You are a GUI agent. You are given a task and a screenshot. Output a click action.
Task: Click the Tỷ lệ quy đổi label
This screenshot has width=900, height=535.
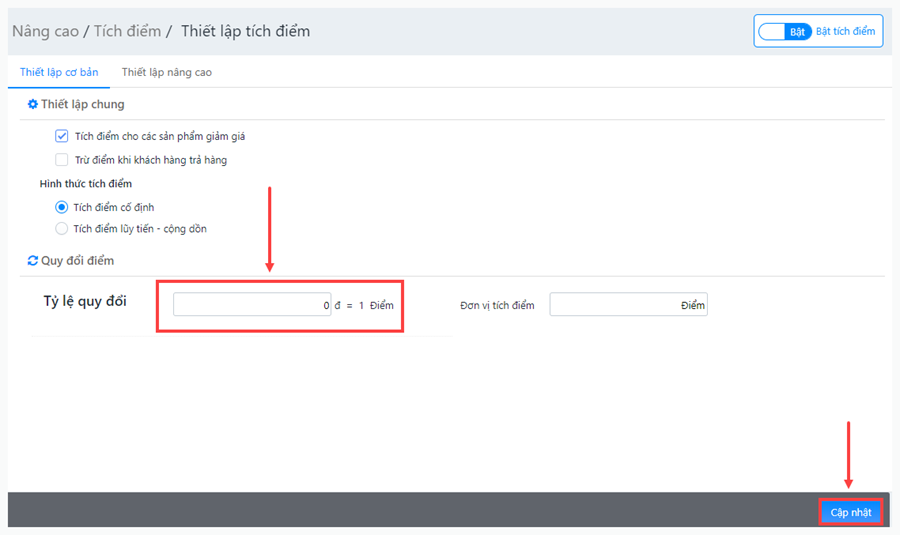(x=85, y=301)
